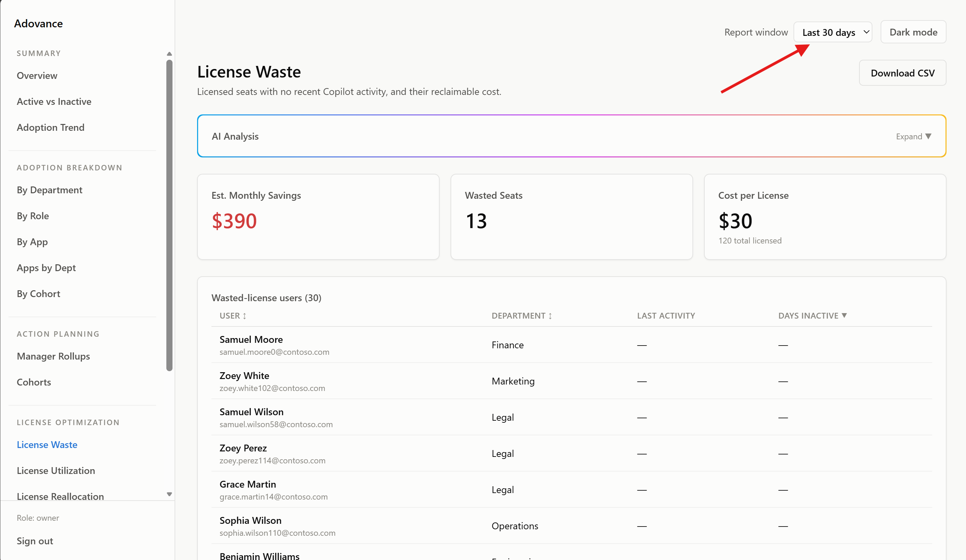Image resolution: width=966 pixels, height=560 pixels.
Task: Click samuel.moore0@contoso.com email
Action: (x=275, y=352)
